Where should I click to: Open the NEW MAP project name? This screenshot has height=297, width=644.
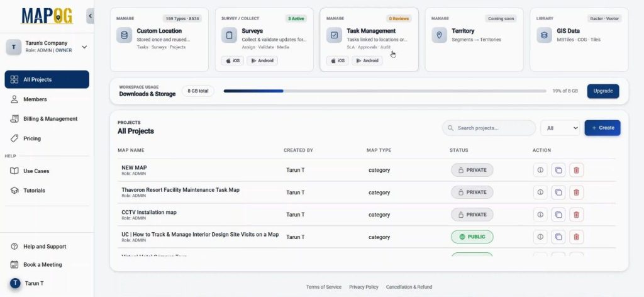pos(134,167)
